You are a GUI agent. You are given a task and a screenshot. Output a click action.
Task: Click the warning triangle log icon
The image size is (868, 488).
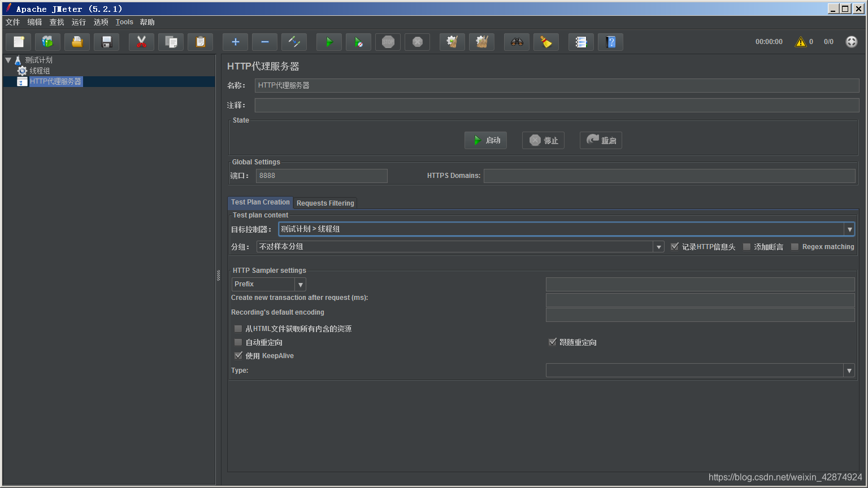pyautogui.click(x=800, y=42)
